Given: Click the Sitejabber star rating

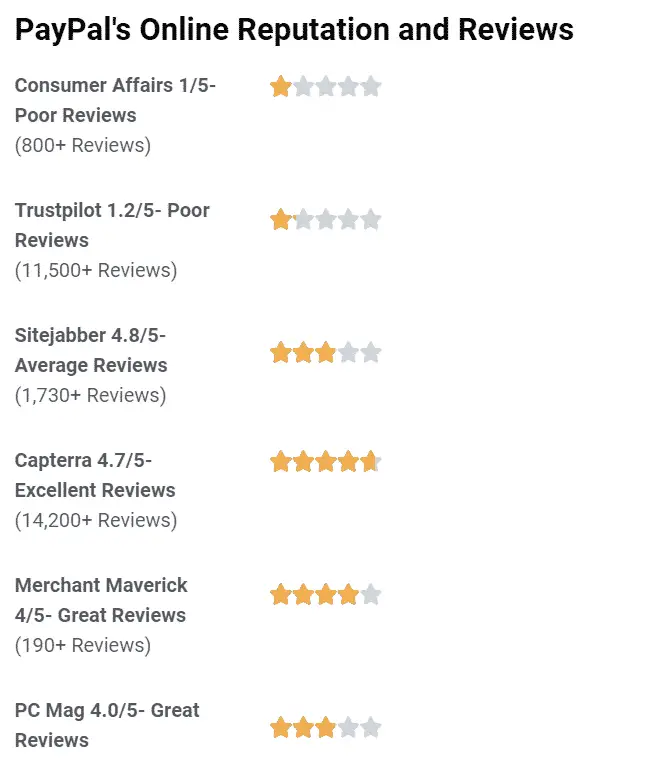Looking at the screenshot, I should coord(325,352).
